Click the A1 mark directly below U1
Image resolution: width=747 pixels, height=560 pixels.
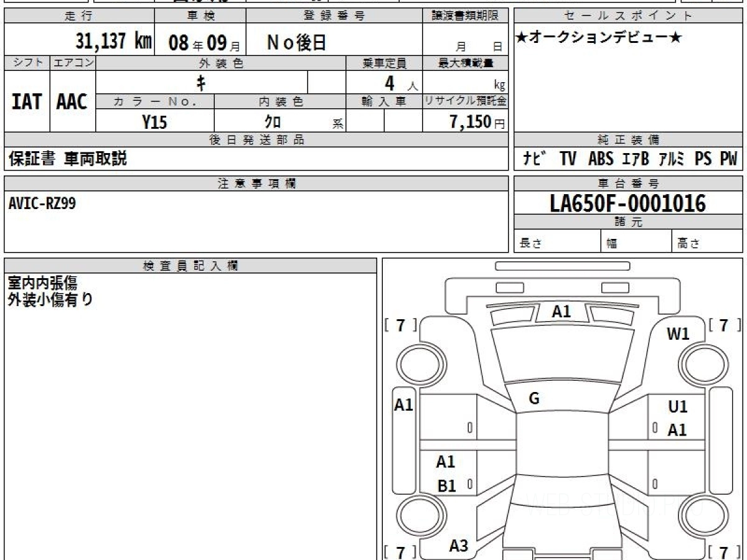tap(678, 430)
